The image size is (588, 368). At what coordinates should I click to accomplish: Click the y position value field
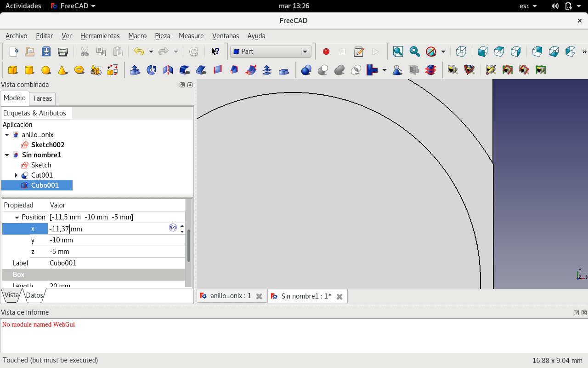115,240
